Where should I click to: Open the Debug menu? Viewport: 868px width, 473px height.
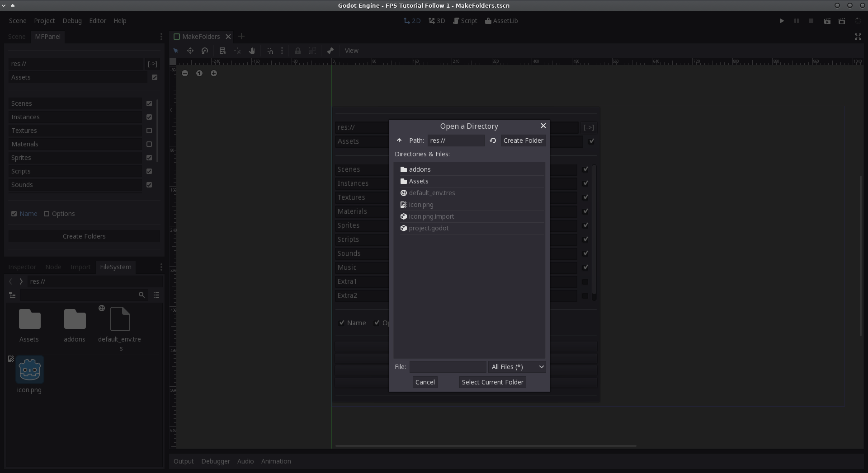(72, 21)
